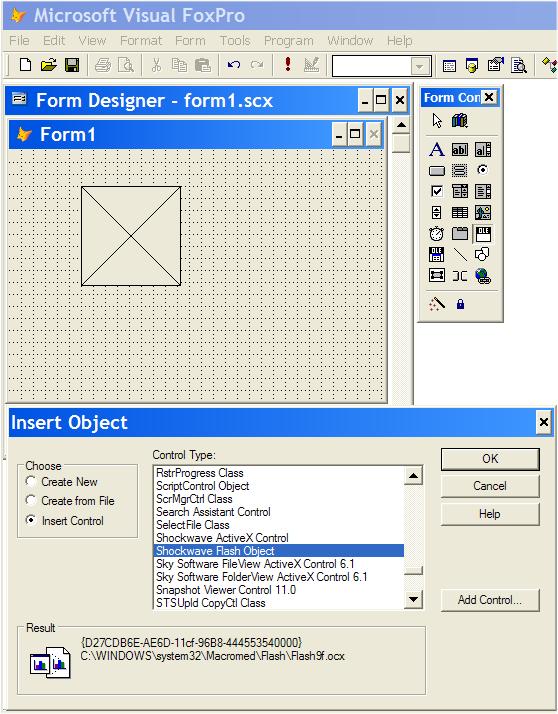558x714 pixels.
Task: Open the Format menu
Action: click(x=141, y=41)
